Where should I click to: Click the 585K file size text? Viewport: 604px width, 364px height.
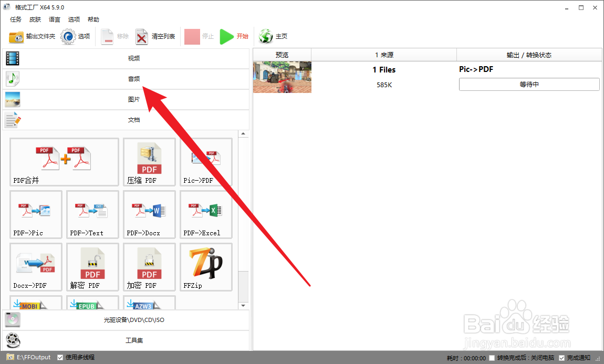tap(384, 85)
